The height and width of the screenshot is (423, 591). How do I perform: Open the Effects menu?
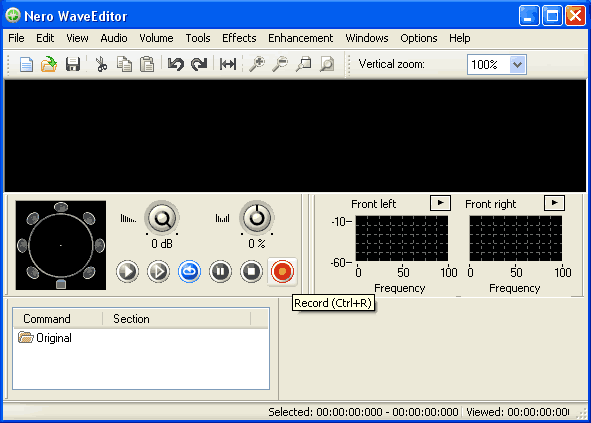(x=239, y=38)
